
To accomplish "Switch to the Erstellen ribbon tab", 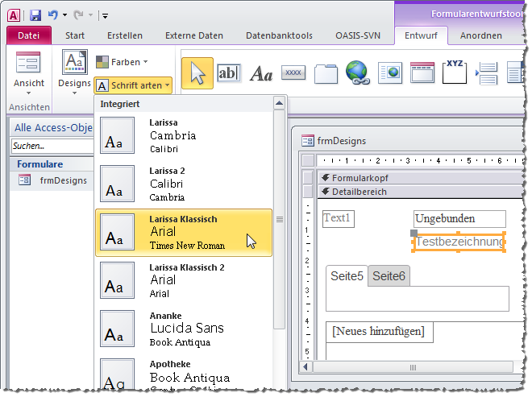I will [124, 35].
